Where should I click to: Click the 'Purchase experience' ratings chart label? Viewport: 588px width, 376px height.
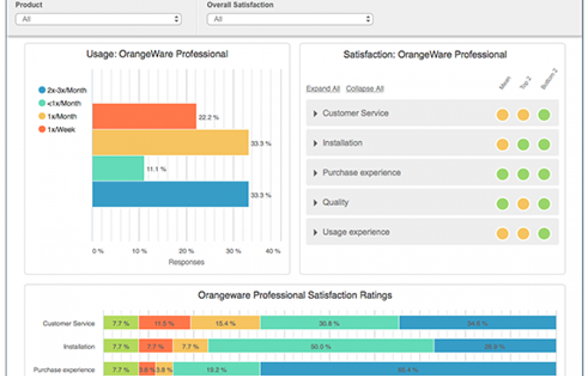coord(64,370)
